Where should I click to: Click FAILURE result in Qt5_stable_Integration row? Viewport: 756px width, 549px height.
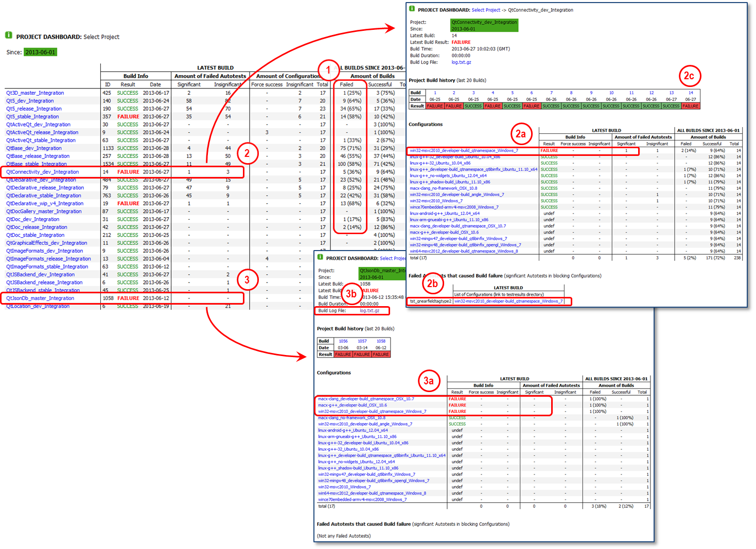coord(128,117)
